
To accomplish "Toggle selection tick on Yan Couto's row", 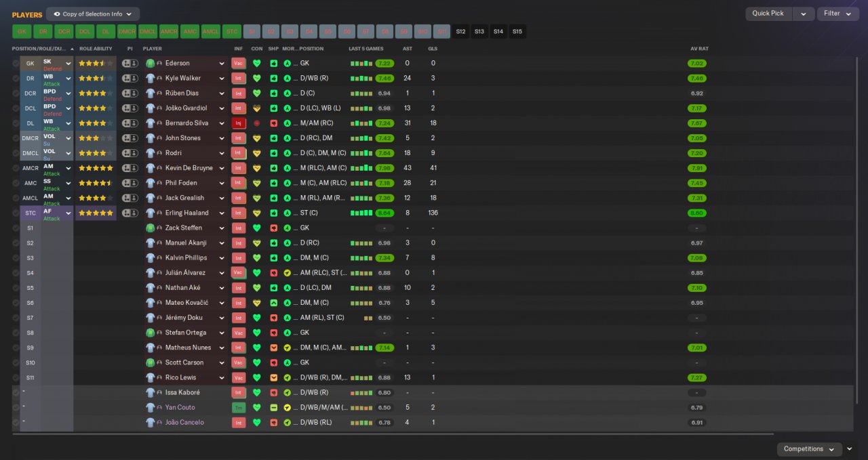I will coord(16,407).
